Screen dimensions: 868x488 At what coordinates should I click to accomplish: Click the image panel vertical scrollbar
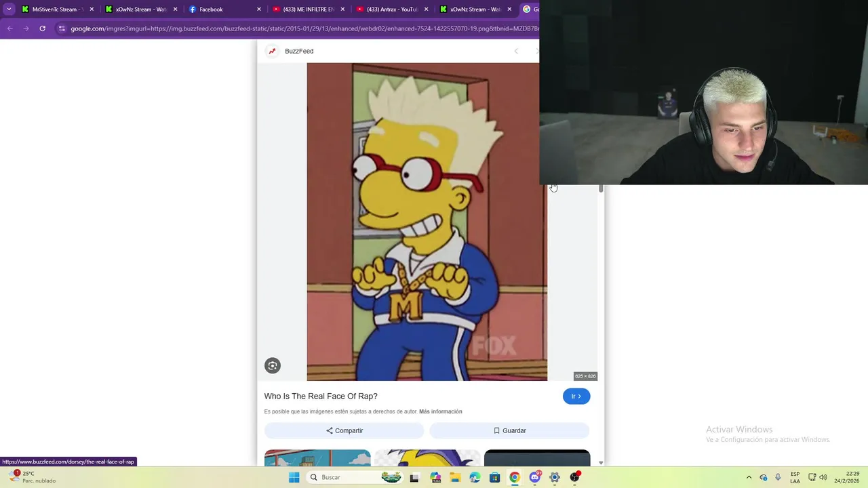[601, 188]
